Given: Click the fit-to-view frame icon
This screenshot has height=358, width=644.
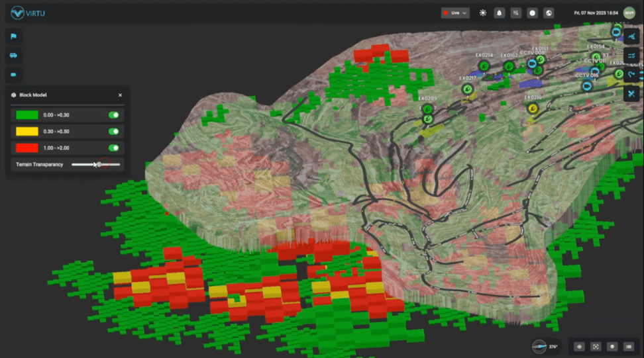Looking at the screenshot, I should pyautogui.click(x=596, y=346).
